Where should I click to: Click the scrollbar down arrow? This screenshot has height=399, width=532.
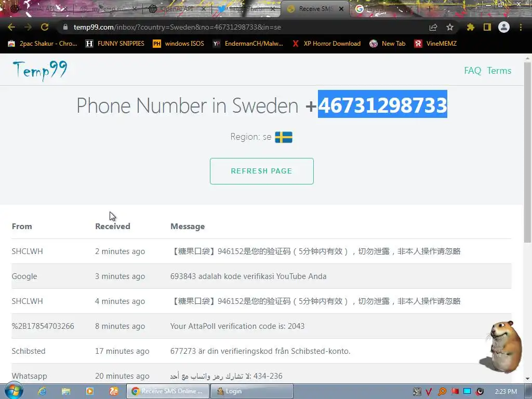528,379
